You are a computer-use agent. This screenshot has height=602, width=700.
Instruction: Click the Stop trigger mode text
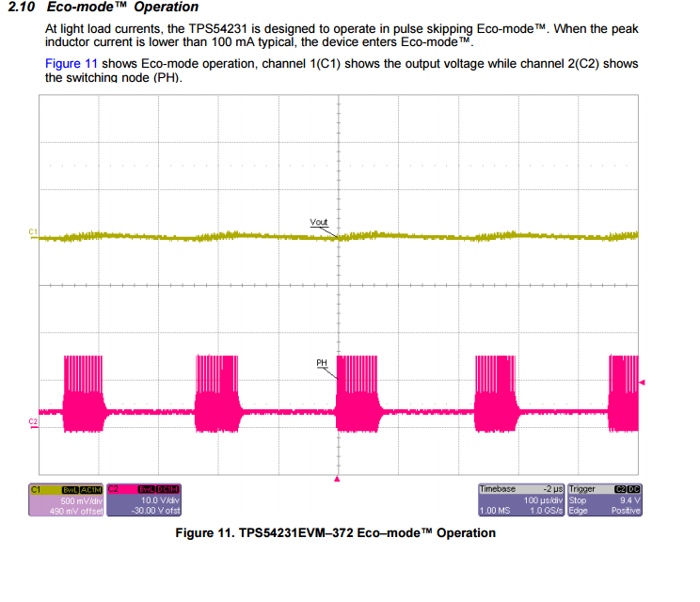coord(578,500)
